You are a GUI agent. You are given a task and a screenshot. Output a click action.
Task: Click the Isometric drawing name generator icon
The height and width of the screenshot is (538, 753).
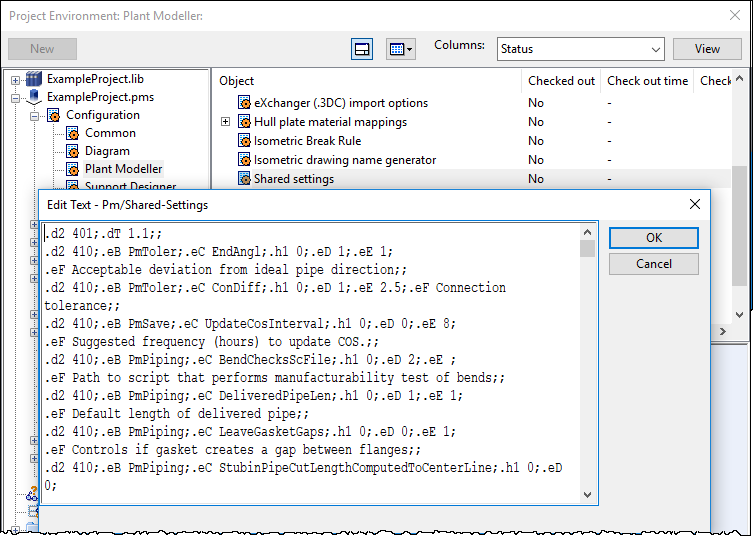[x=244, y=160]
